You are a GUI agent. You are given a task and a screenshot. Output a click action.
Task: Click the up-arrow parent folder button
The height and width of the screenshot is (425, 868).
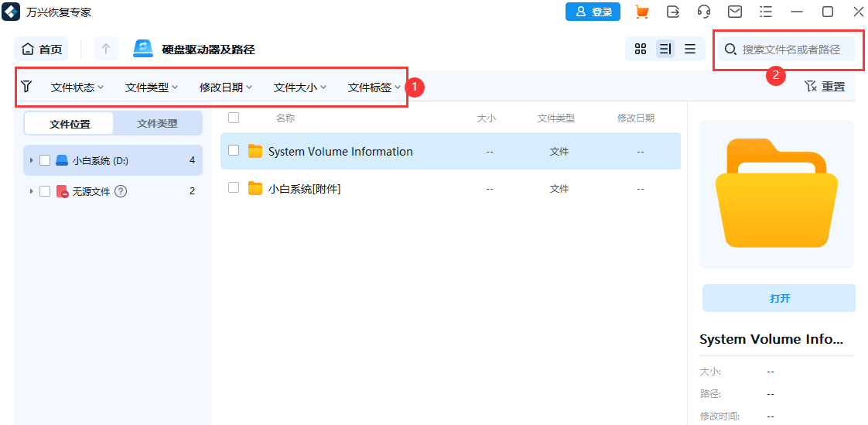pos(106,49)
